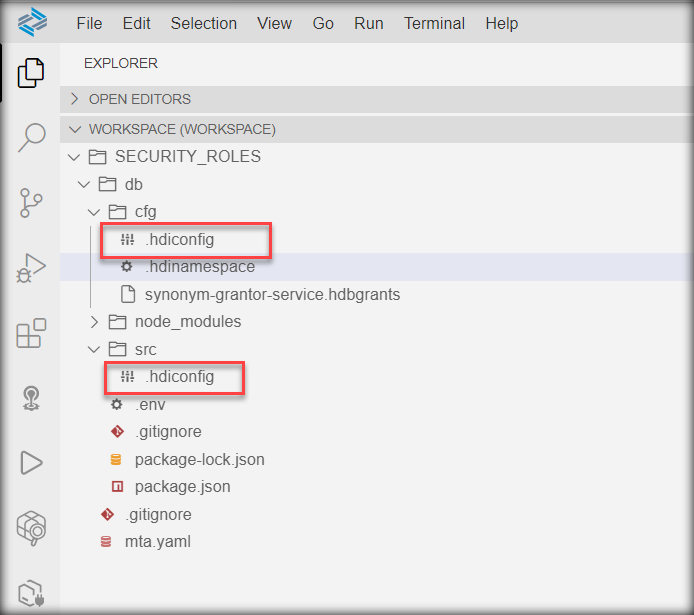Open the mta.yaml file
Viewport: 694px width, 615px height.
click(158, 542)
